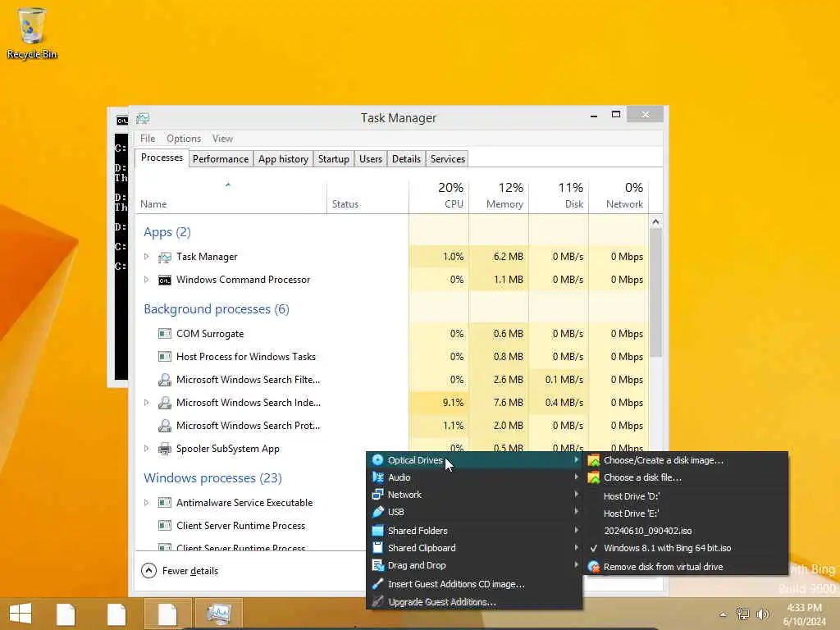This screenshot has width=840, height=630.
Task: Sort by Network column header
Action: pos(619,195)
